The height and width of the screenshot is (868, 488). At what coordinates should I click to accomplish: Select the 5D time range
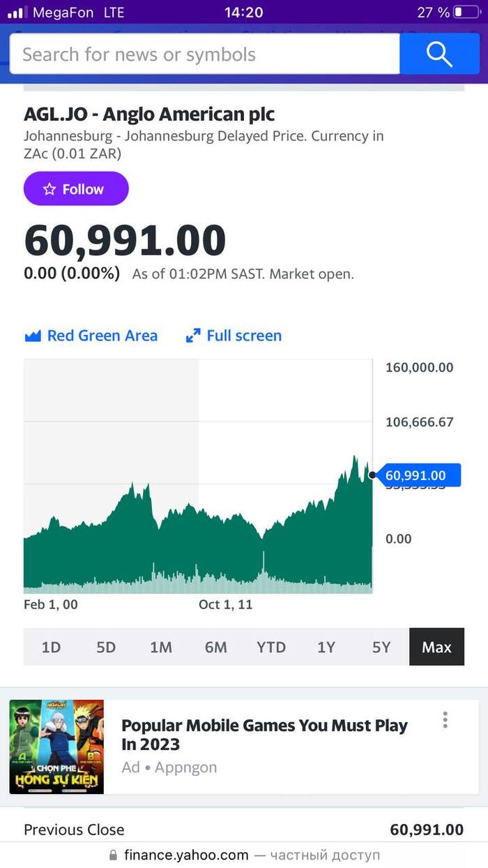pos(106,647)
